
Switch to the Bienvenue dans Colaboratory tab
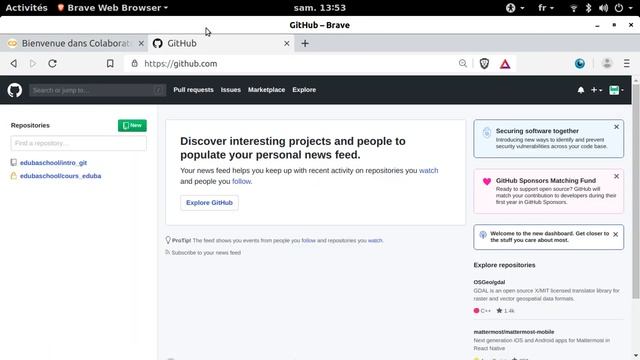pos(73,43)
